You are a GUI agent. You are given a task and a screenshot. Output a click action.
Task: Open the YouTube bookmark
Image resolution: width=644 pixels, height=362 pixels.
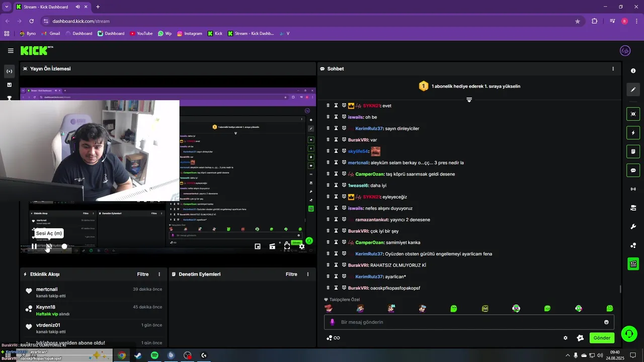coord(141,34)
